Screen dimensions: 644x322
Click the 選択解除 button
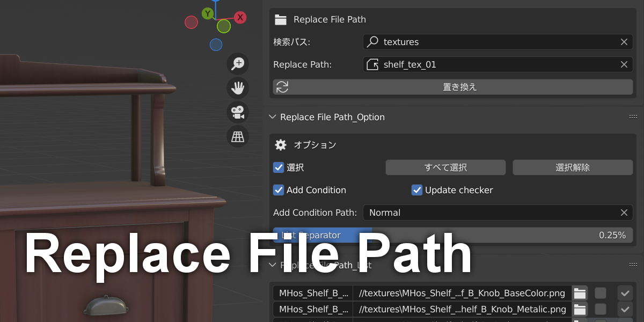tap(573, 167)
